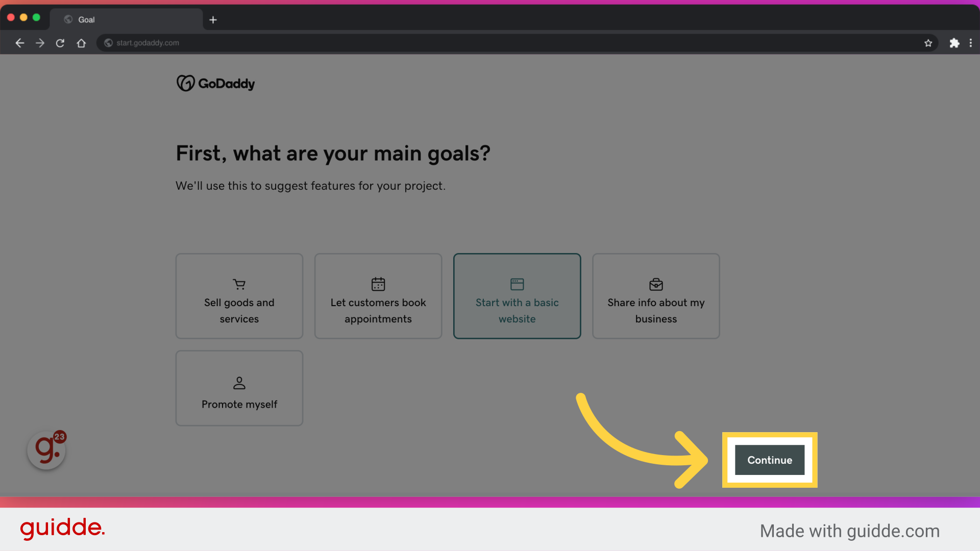Open a new browser tab
Screen dimensions: 980x551
tap(213, 20)
